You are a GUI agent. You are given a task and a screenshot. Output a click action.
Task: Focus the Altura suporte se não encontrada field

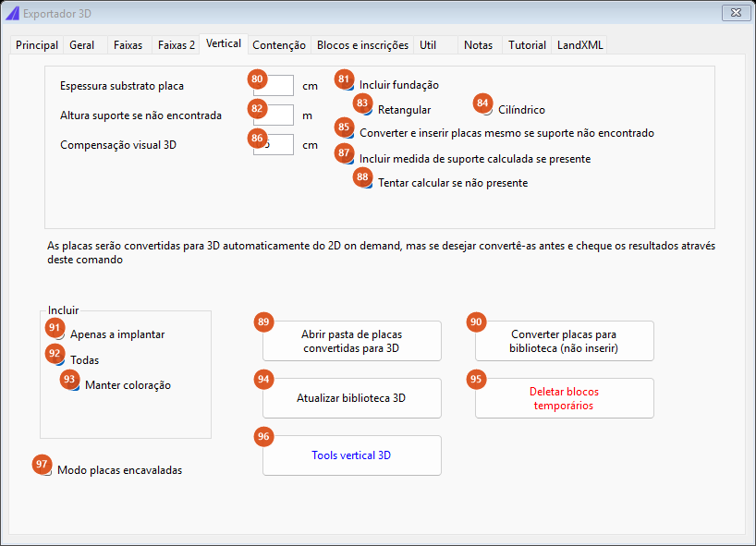[x=274, y=115]
